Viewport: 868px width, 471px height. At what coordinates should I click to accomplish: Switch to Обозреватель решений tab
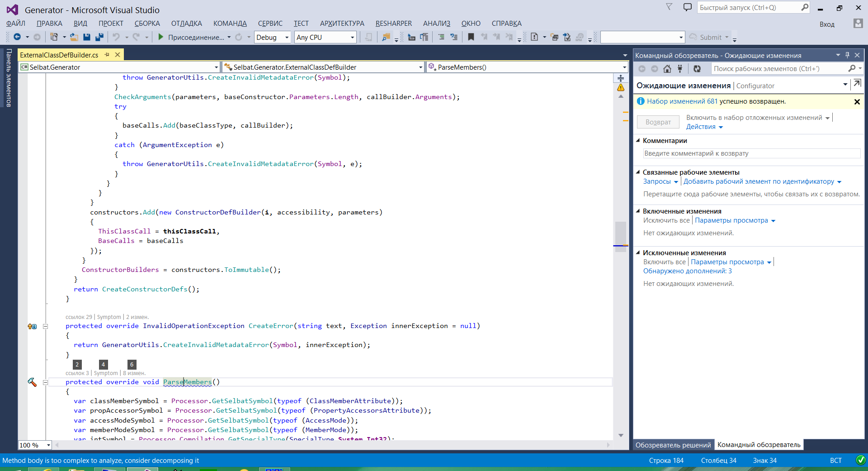coord(673,445)
